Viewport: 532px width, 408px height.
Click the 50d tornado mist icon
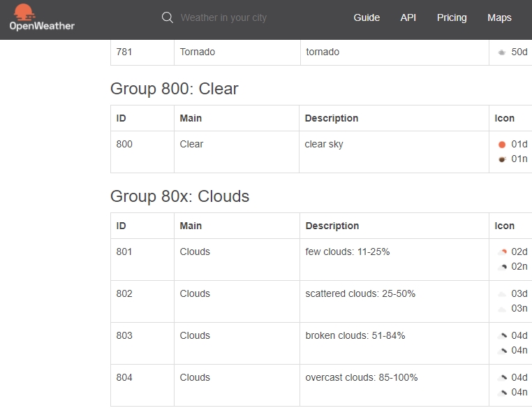click(502, 52)
